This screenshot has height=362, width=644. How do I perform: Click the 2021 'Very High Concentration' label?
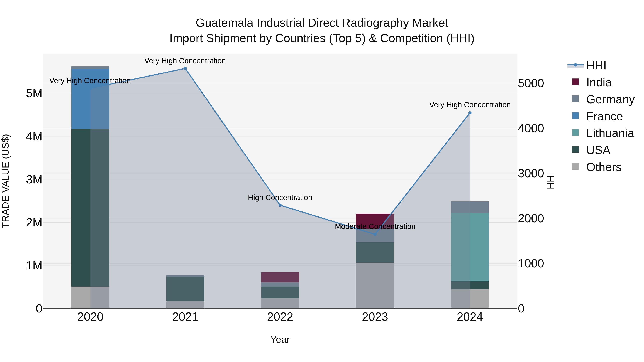click(185, 61)
